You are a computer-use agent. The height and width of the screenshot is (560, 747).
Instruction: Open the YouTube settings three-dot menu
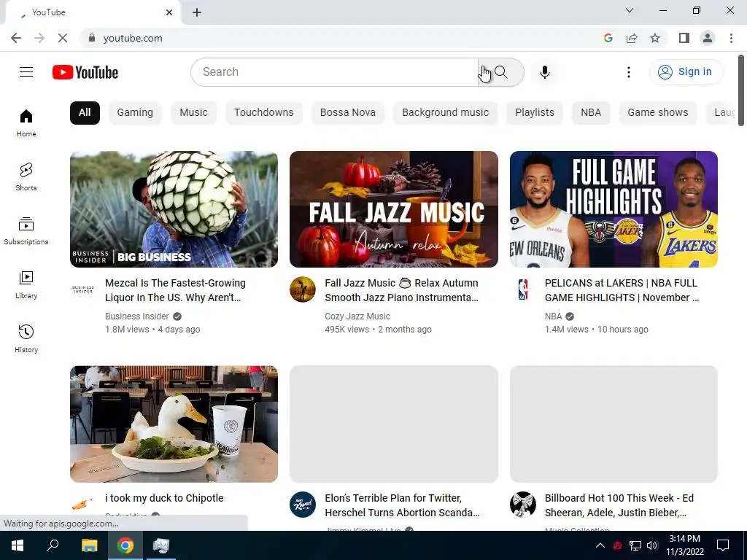pos(629,72)
